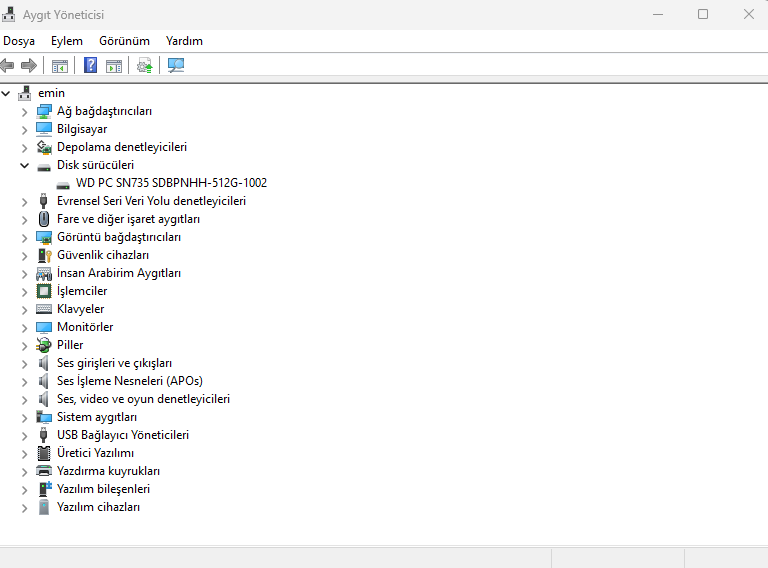768x568 pixels.
Task: Select Sistem aygıtları label
Action: (x=97, y=417)
